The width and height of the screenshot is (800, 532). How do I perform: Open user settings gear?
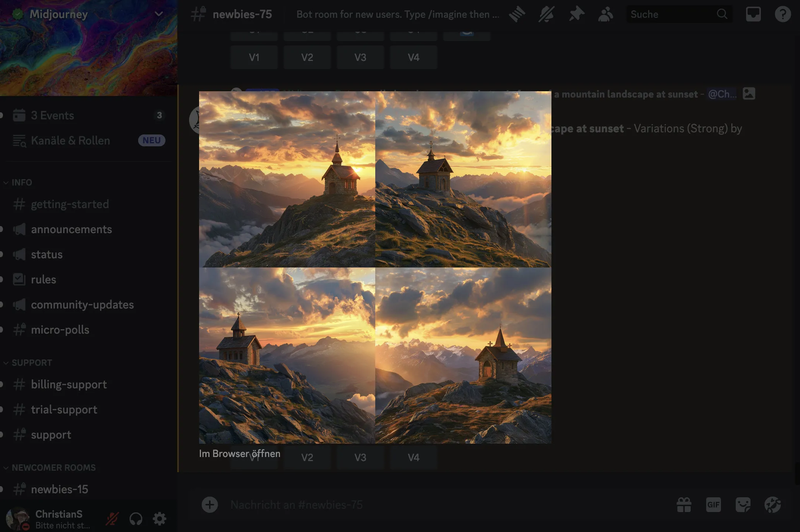point(160,519)
